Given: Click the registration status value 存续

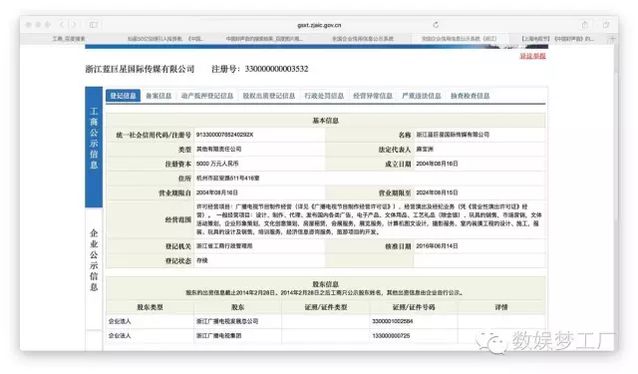Looking at the screenshot, I should [x=202, y=260].
